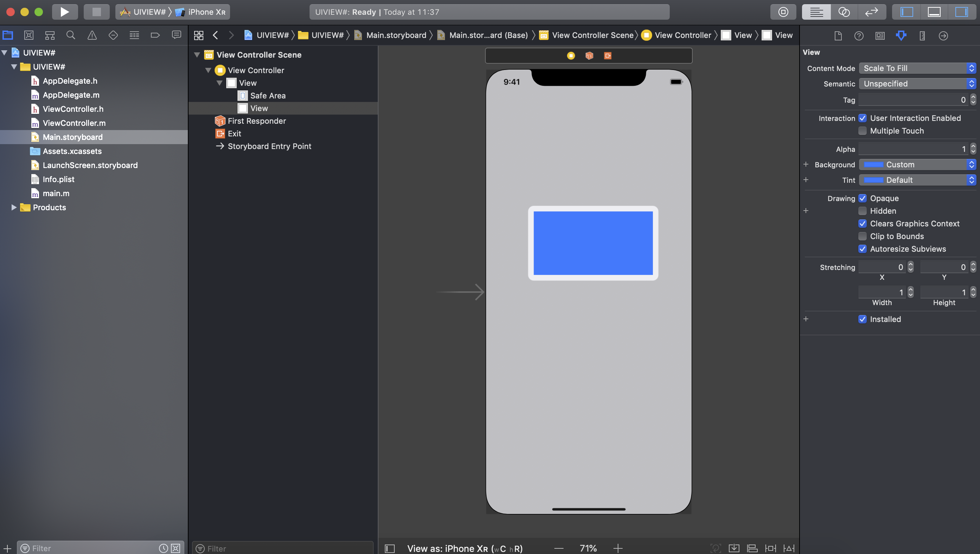Screen dimensions: 980x554
Task: Select ViewController.m in navigator
Action: click(74, 123)
